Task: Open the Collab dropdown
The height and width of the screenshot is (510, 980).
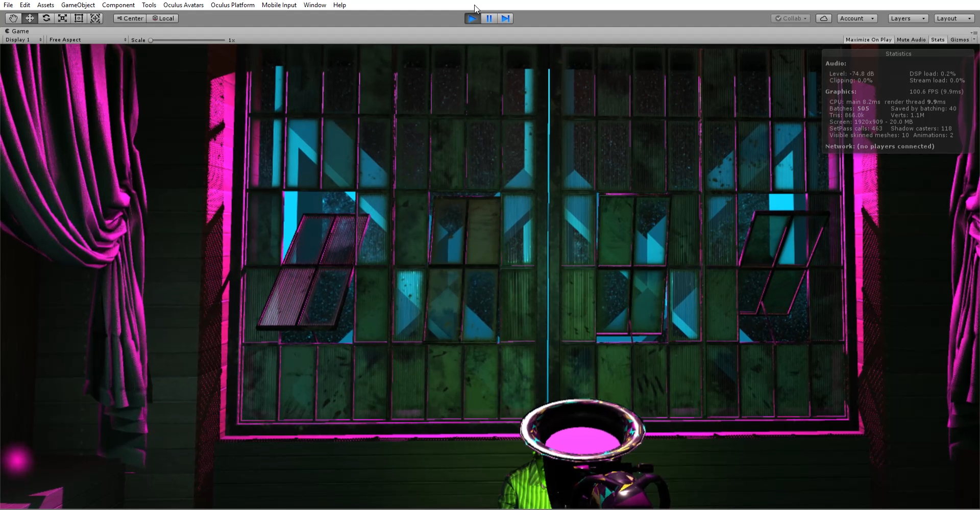Action: point(791,18)
